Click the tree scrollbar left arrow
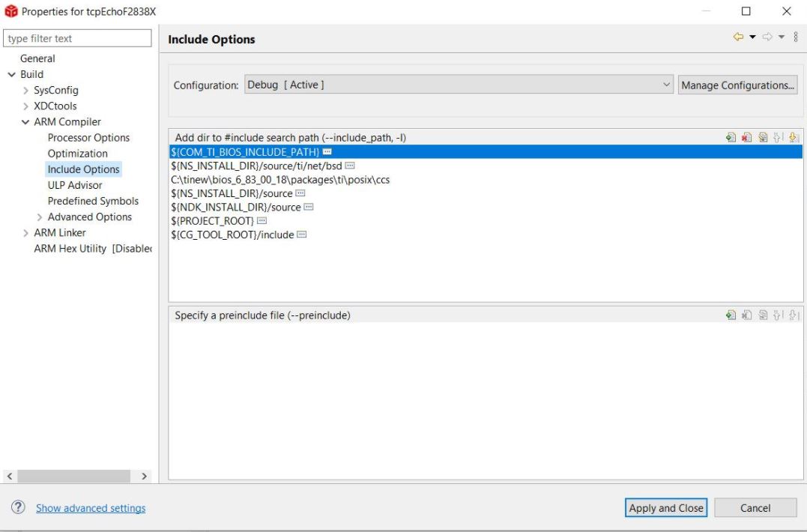 [x=10, y=476]
